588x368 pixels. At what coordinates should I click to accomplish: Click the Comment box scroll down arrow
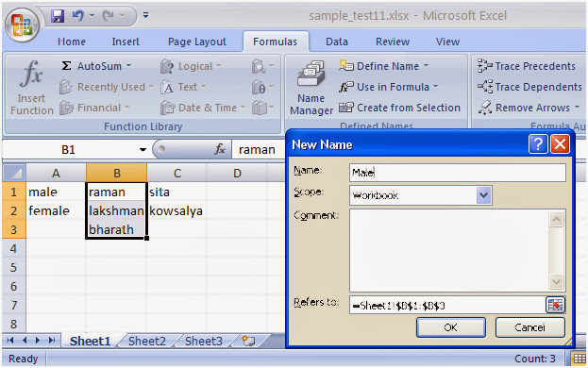pyautogui.click(x=556, y=281)
